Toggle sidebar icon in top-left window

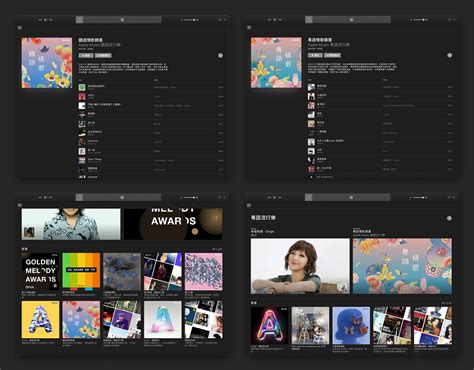[20, 28]
